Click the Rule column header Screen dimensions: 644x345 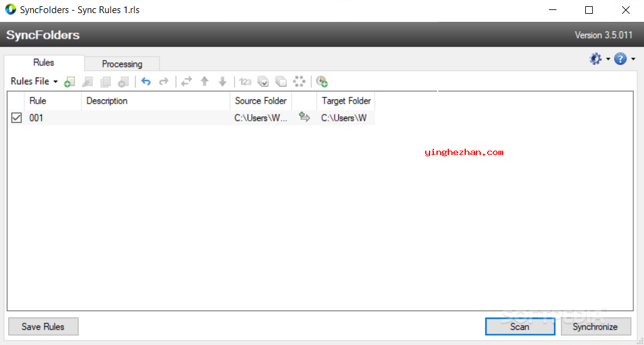point(53,101)
